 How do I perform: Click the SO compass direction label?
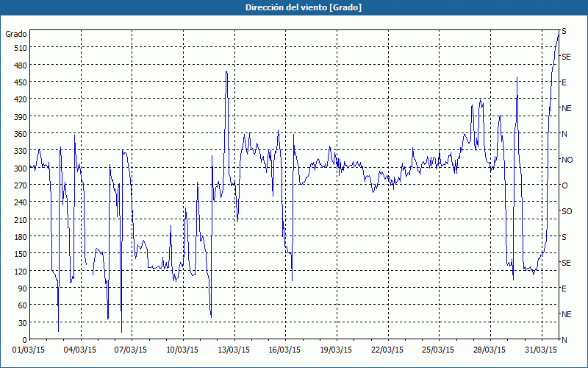pos(567,211)
